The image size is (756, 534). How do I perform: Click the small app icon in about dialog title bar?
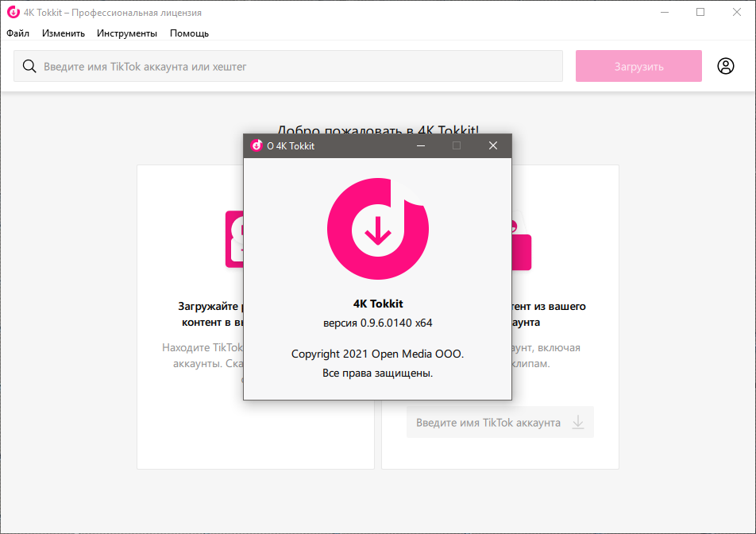(x=256, y=145)
